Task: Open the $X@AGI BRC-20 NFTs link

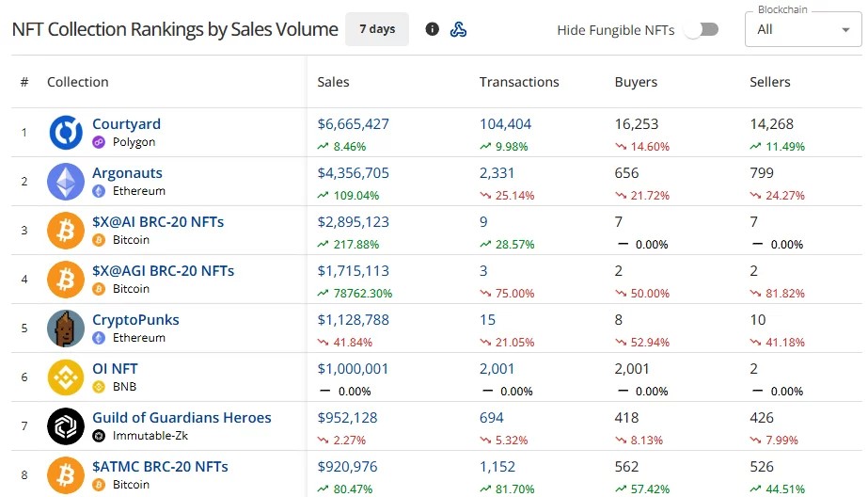Action: click(164, 271)
